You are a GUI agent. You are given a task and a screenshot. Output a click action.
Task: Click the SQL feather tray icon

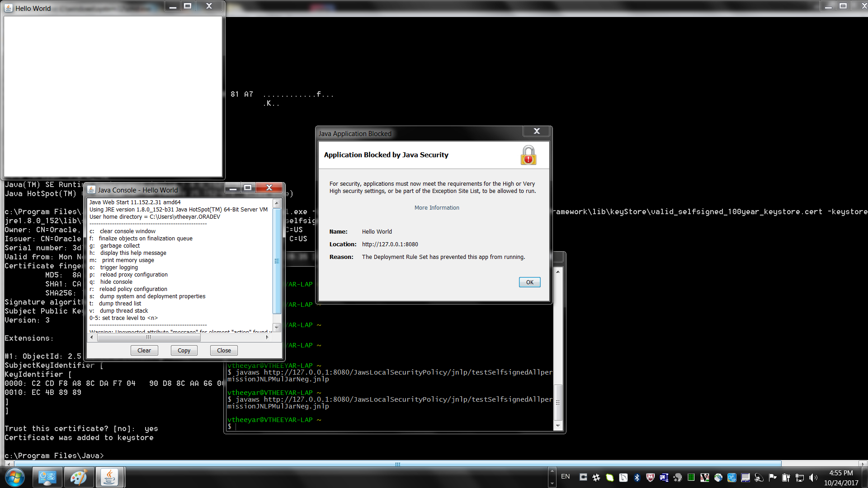tap(623, 478)
